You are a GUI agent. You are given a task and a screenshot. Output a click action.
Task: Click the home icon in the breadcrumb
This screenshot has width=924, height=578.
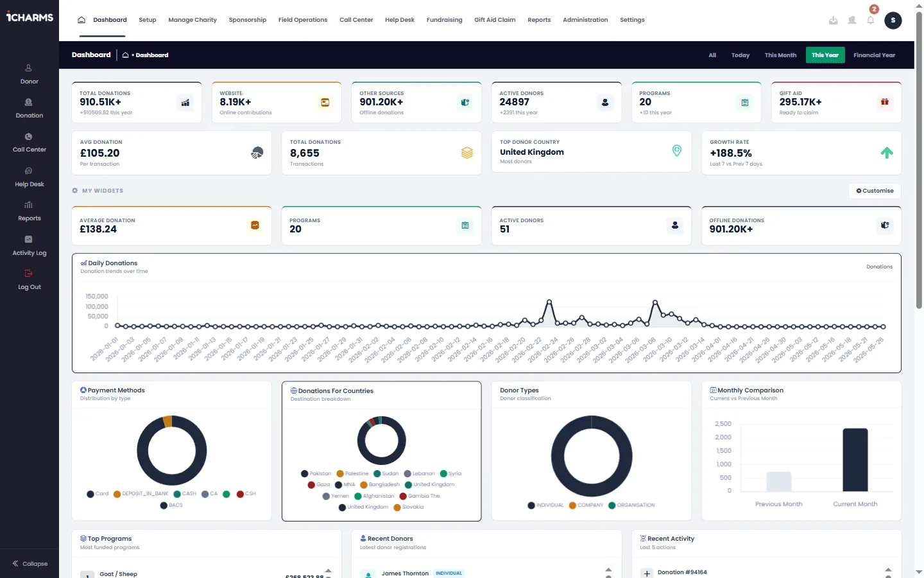click(126, 55)
